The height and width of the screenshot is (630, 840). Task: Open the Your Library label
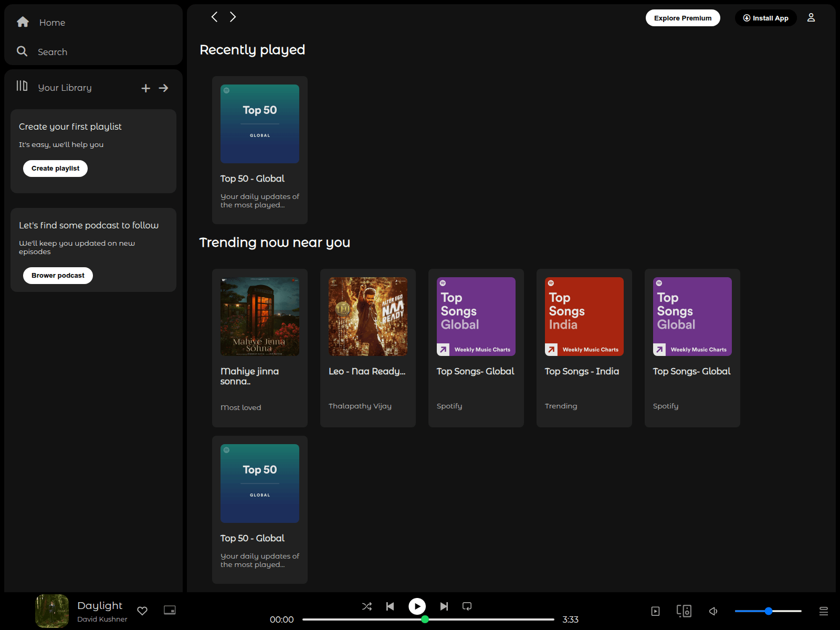pyautogui.click(x=65, y=88)
